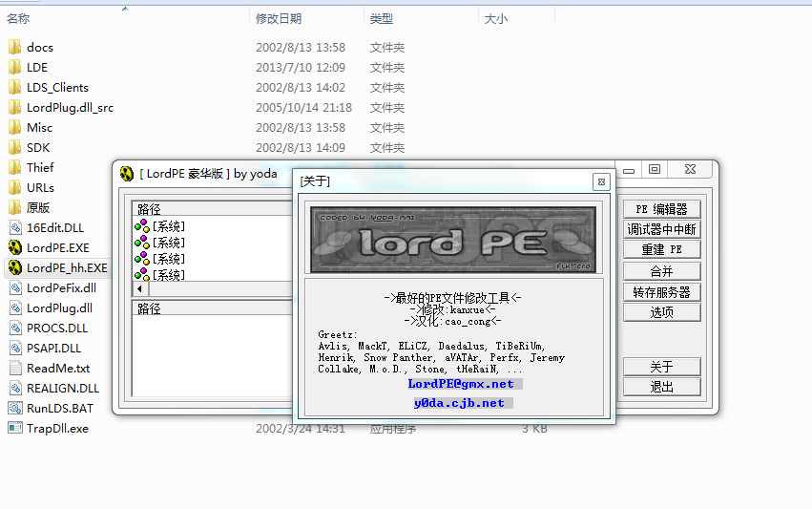Select the URLs folder icon

click(15, 187)
